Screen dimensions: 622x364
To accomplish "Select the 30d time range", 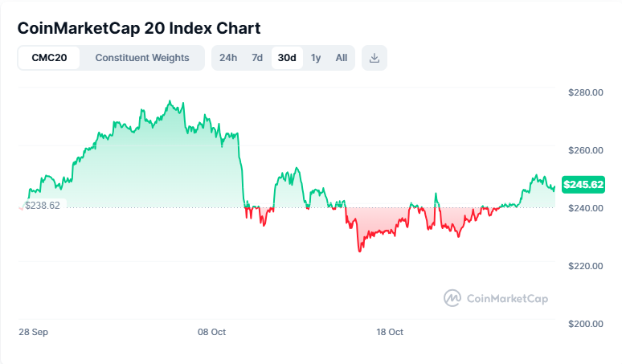I will coord(287,58).
